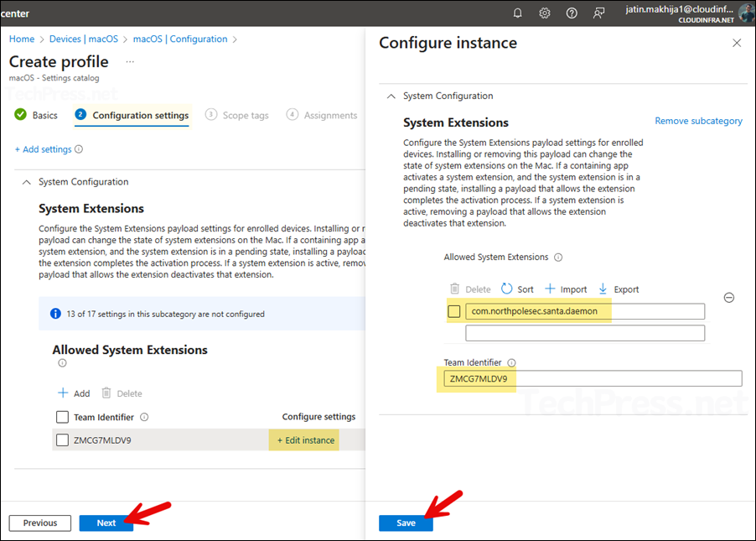756x541 pixels.
Task: Navigate to Home breadcrumb
Action: point(22,39)
